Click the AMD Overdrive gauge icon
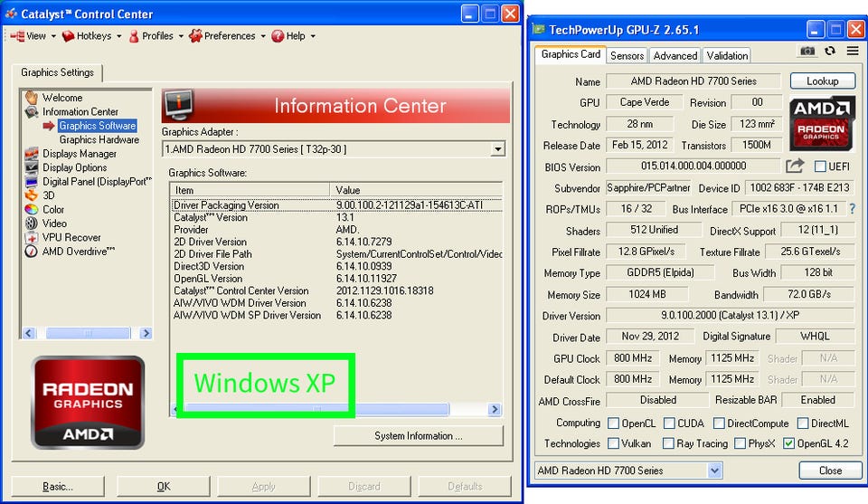 [32, 251]
